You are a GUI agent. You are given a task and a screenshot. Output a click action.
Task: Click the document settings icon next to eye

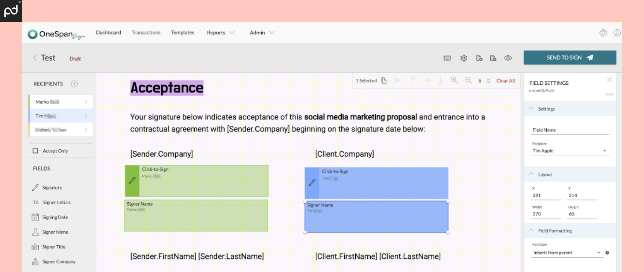493,58
